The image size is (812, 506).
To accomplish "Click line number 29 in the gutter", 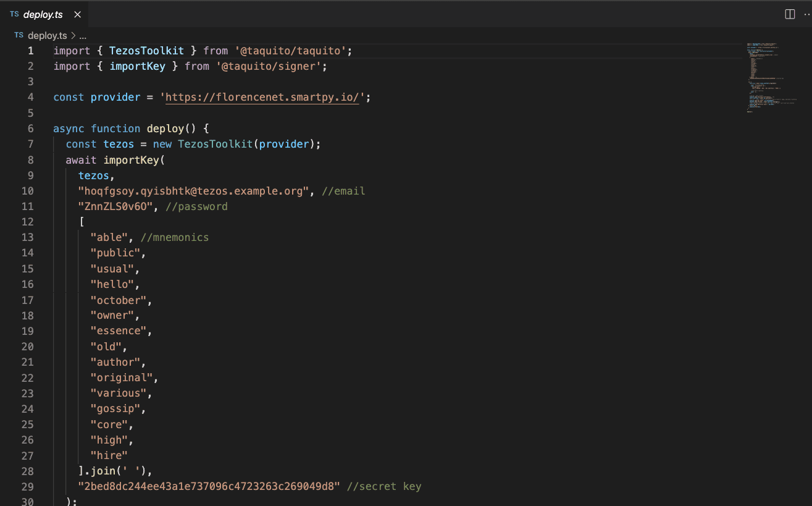I will [x=27, y=486].
